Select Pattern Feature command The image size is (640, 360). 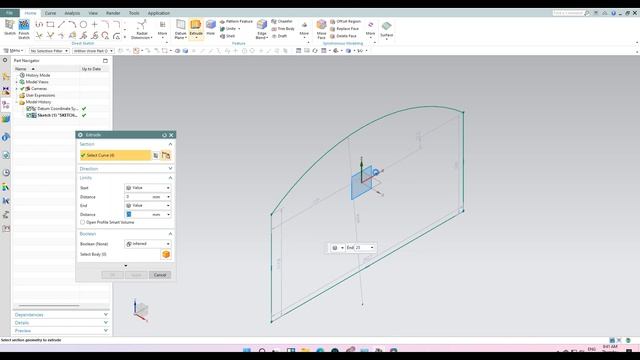tap(236, 21)
